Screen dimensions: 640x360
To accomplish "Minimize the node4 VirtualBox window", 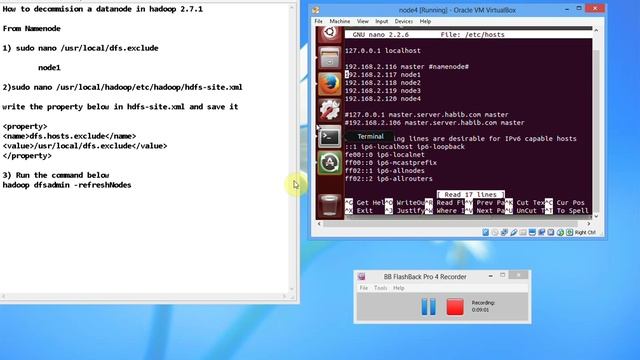I will pos(567,9).
